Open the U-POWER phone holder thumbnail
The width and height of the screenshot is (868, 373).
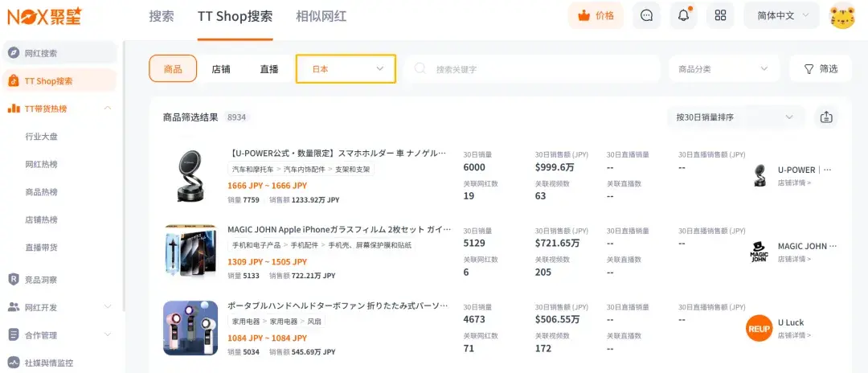point(190,175)
